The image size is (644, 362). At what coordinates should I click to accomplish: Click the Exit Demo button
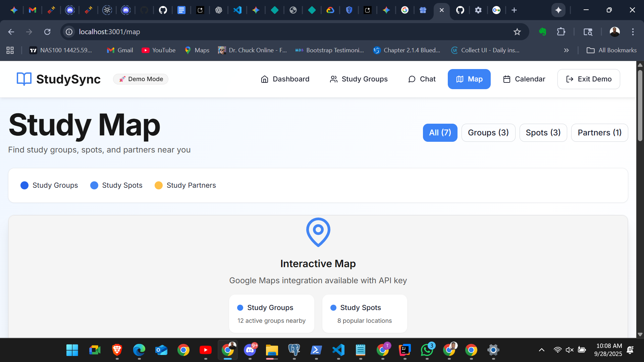point(588,79)
